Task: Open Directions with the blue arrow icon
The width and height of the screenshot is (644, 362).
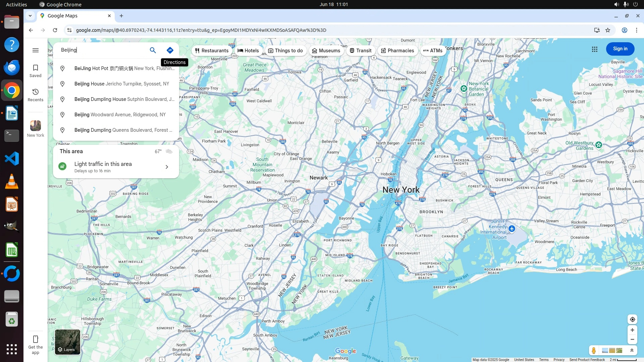Action: pos(170,50)
